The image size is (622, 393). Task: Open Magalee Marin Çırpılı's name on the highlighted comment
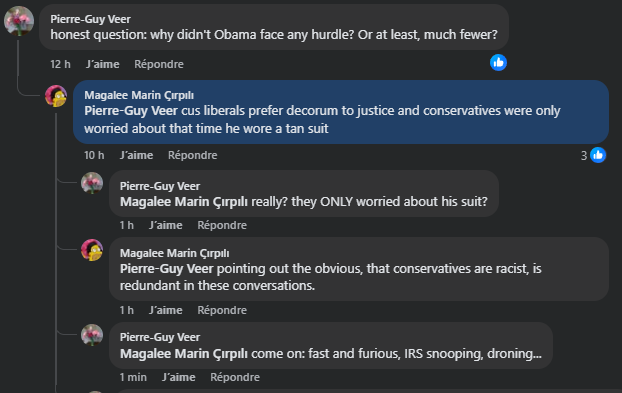(139, 95)
